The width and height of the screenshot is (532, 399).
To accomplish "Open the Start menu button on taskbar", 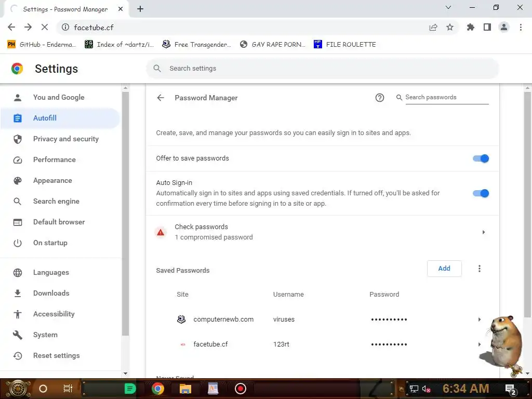I will point(18,389).
